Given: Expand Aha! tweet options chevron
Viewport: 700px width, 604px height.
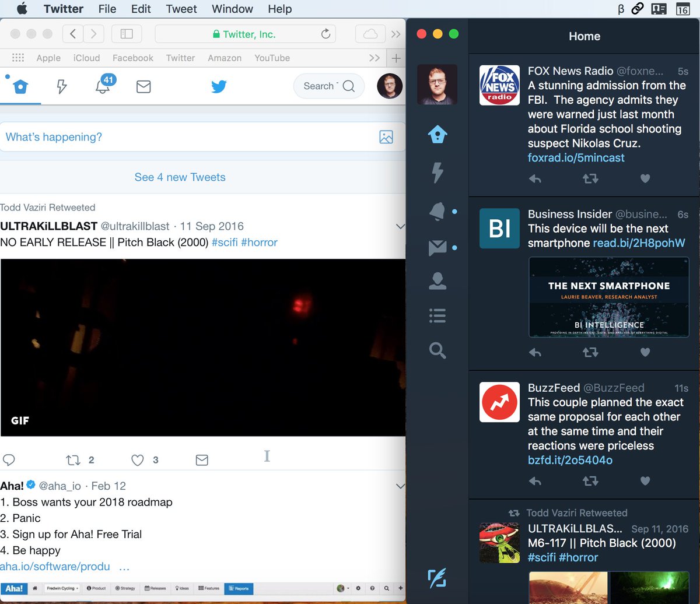Looking at the screenshot, I should [400, 486].
